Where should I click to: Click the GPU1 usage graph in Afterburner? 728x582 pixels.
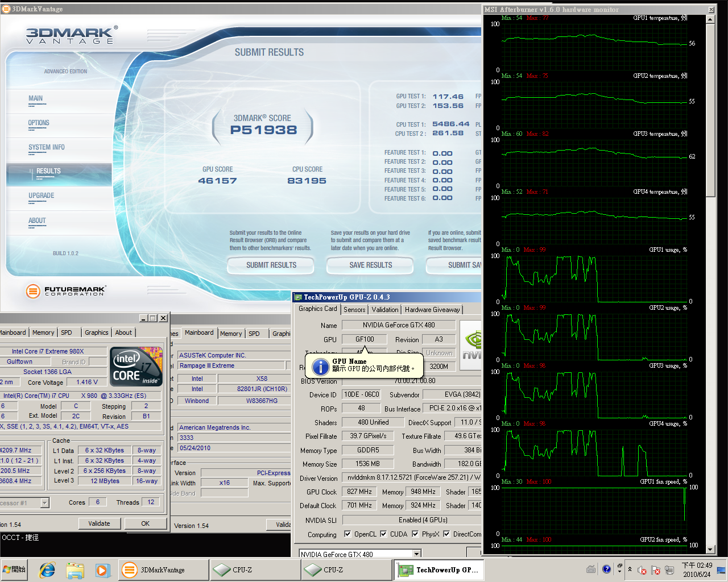pos(593,278)
